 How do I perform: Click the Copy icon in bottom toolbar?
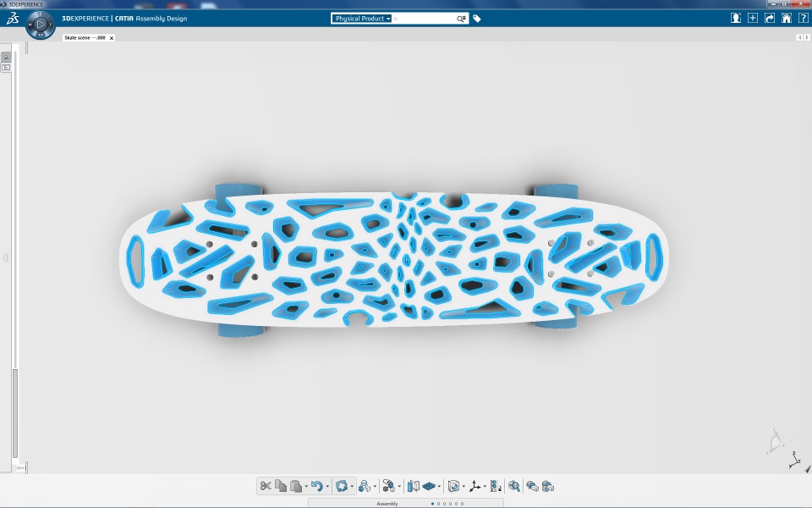[281, 486]
